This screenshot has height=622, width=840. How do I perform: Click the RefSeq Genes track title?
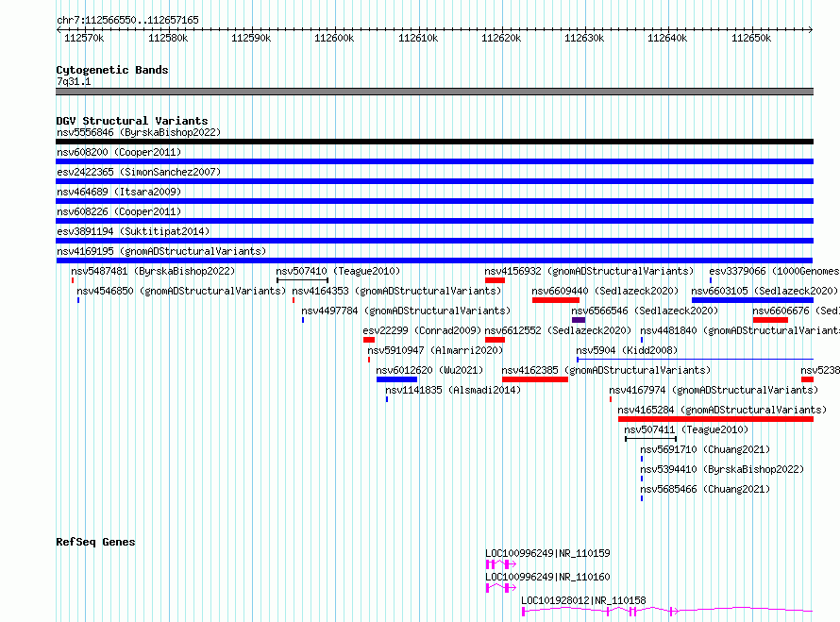(95, 542)
